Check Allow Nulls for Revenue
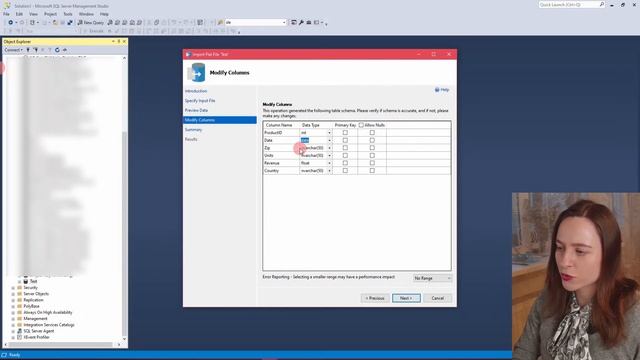 point(372,163)
